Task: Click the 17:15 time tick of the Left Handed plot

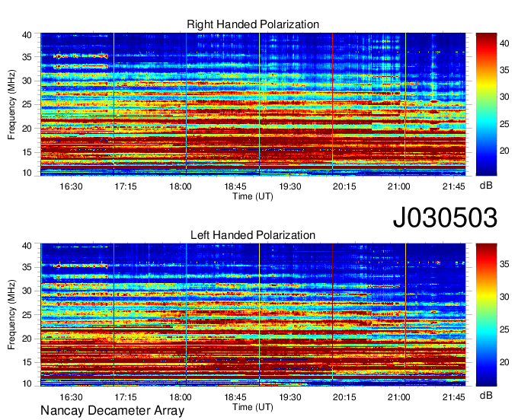Action: pos(126,397)
